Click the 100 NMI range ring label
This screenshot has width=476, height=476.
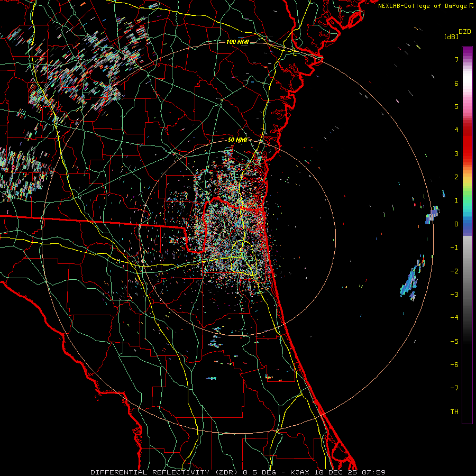coord(237,42)
